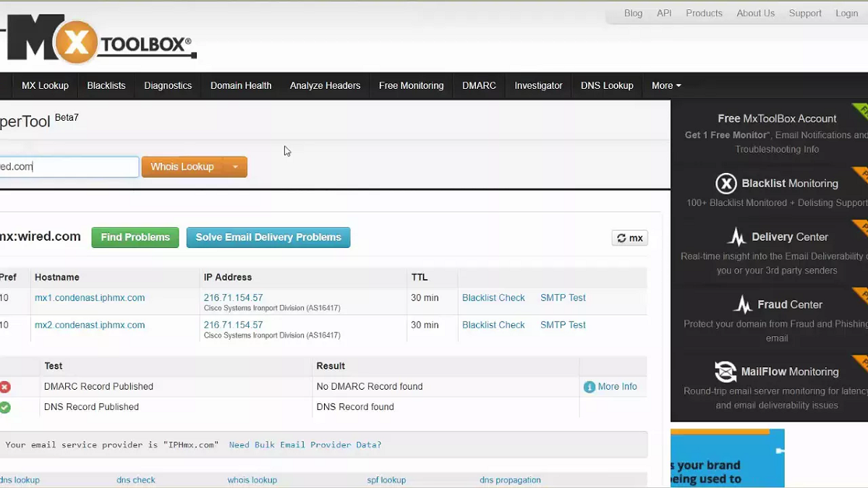This screenshot has width=868, height=488.
Task: Click the IP Address column header
Action: [x=228, y=278]
